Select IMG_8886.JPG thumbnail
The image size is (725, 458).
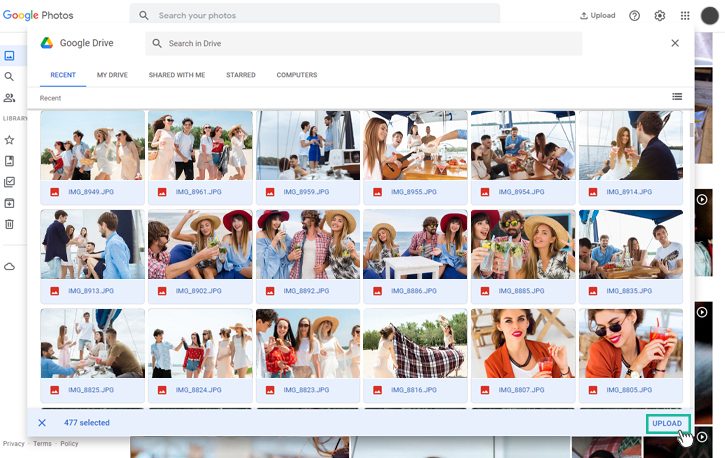pyautogui.click(x=415, y=244)
